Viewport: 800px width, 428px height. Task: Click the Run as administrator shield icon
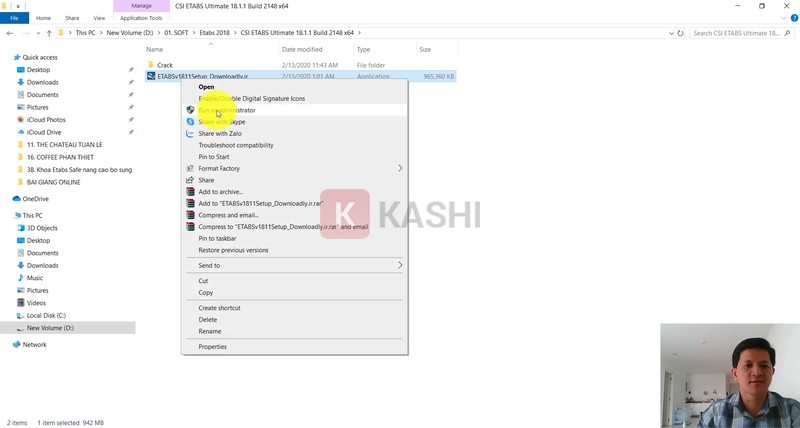[x=190, y=110]
